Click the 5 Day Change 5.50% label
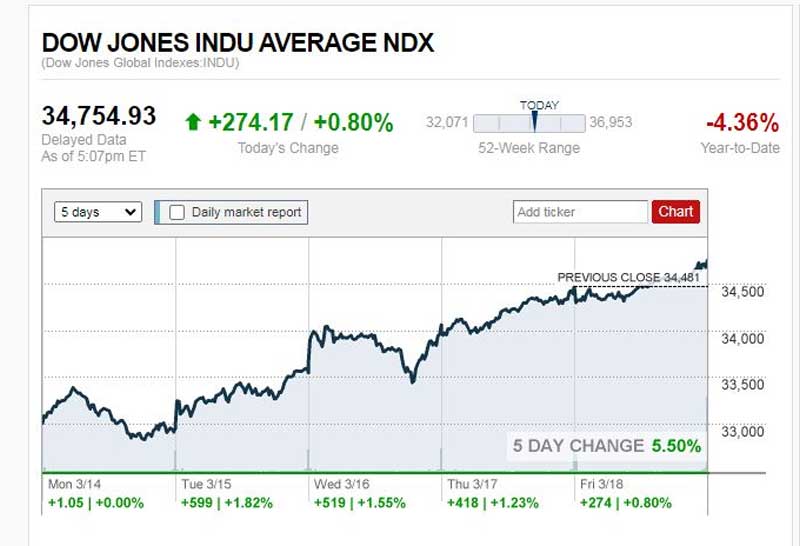 coord(607,446)
